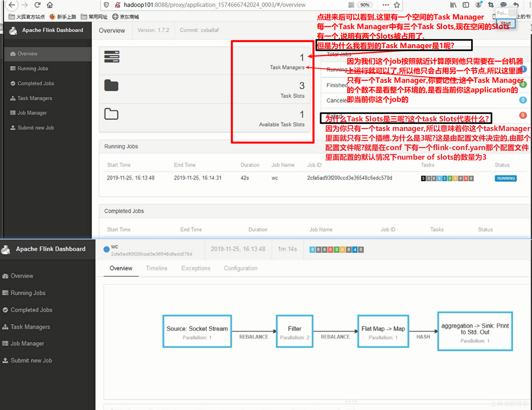Open the Firefox account avatar icon
The width and height of the screenshot is (532, 410).
[479, 5]
